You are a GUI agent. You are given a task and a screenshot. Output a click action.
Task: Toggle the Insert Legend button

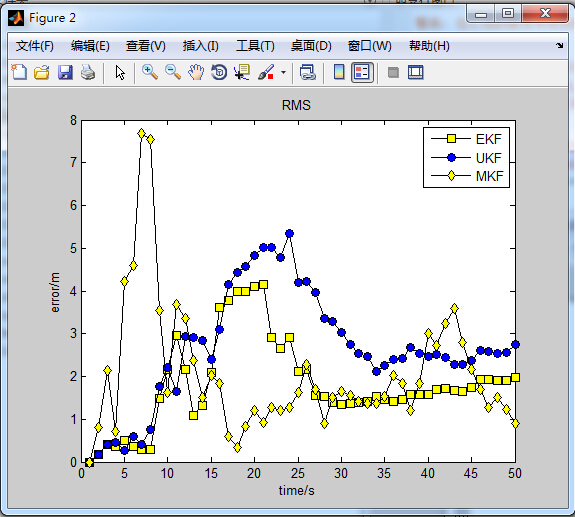coord(362,72)
